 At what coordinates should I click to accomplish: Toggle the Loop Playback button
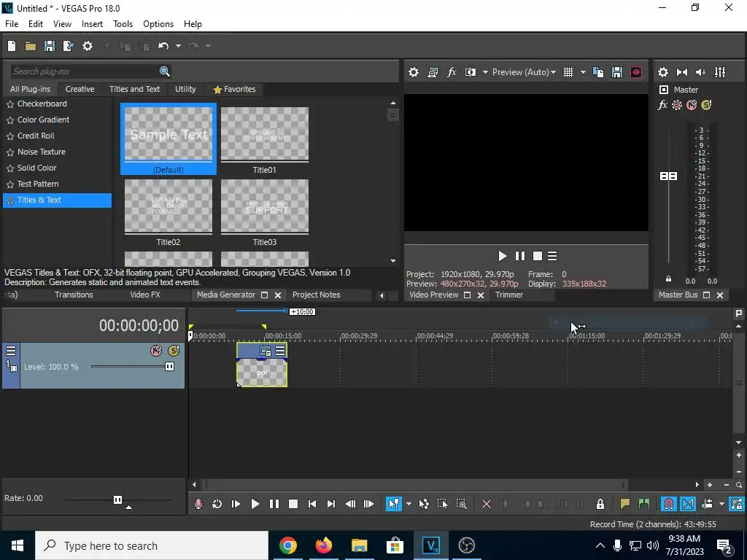[217, 504]
